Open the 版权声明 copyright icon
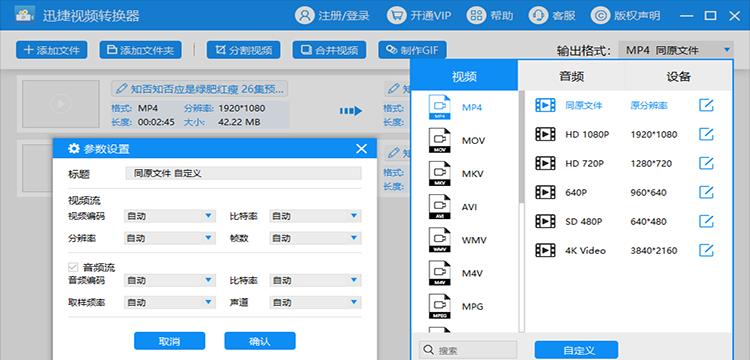 tap(600, 15)
